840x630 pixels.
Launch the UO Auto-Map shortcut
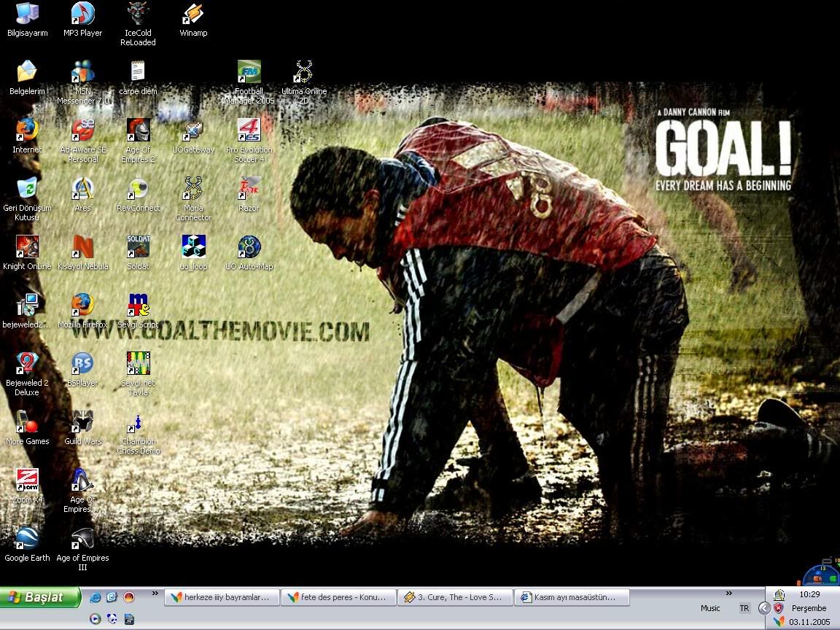(249, 254)
